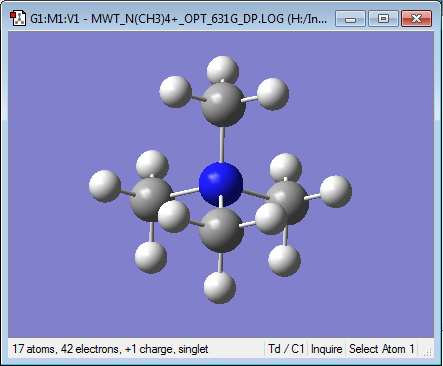
Task: Select the top methyl carbon atom
Action: click(223, 104)
